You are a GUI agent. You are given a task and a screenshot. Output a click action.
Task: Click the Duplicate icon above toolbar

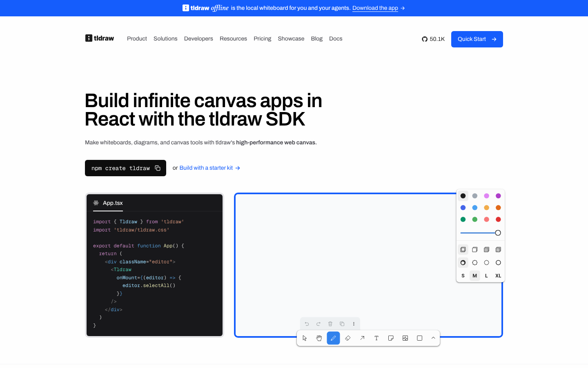point(342,324)
